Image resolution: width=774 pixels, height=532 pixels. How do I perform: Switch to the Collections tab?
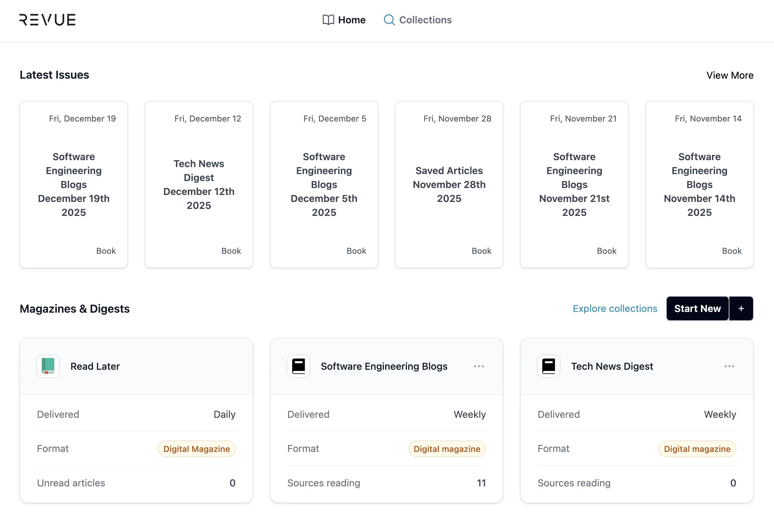coord(425,20)
